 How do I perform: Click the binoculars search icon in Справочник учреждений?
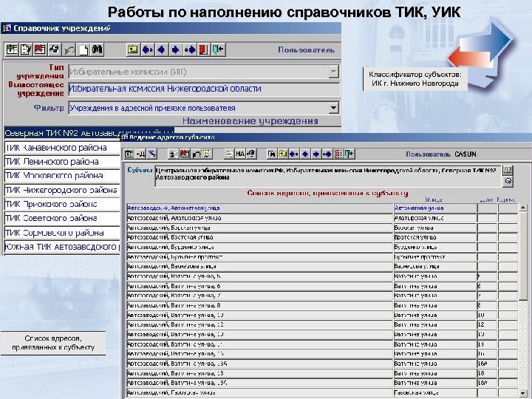98,50
